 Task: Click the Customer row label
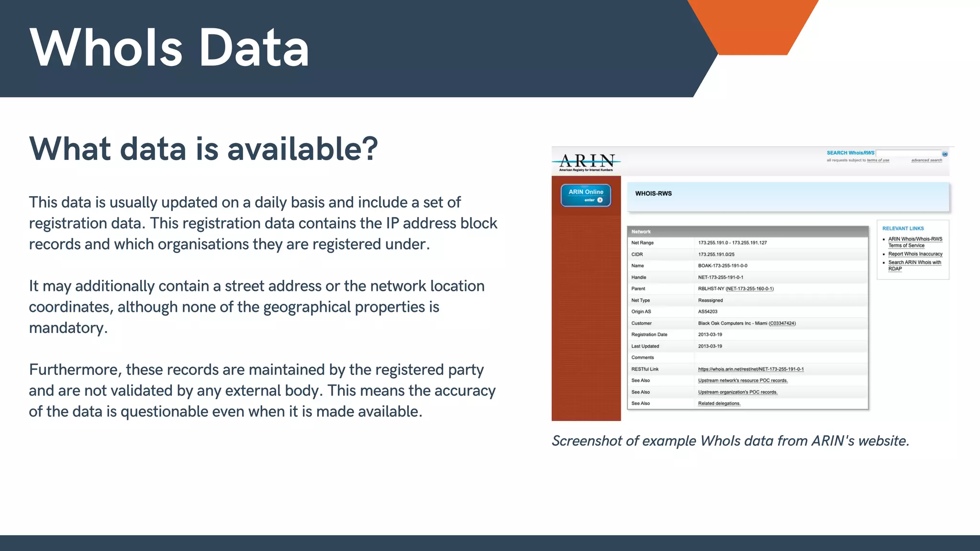pos(641,323)
